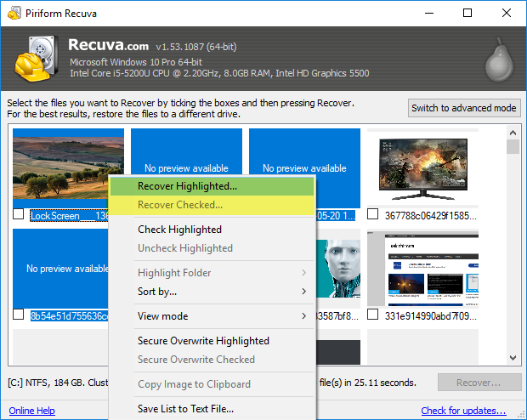Open the Check for updates link

click(x=463, y=411)
